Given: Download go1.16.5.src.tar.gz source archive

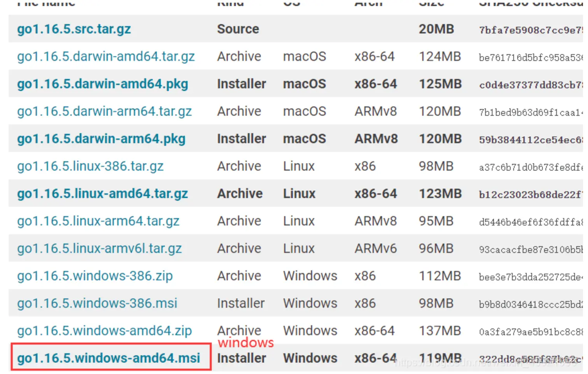Looking at the screenshot, I should (74, 29).
